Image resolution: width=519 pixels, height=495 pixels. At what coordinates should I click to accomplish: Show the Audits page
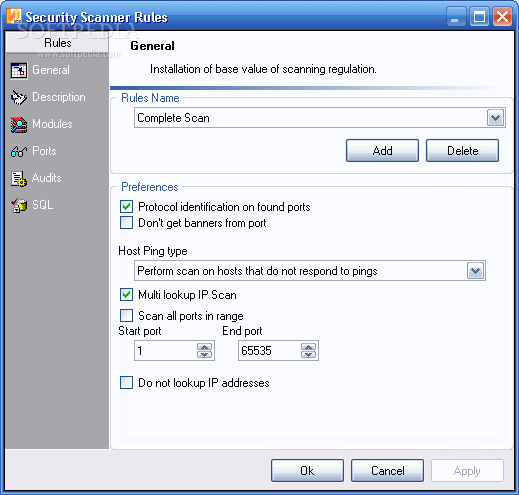pos(46,178)
